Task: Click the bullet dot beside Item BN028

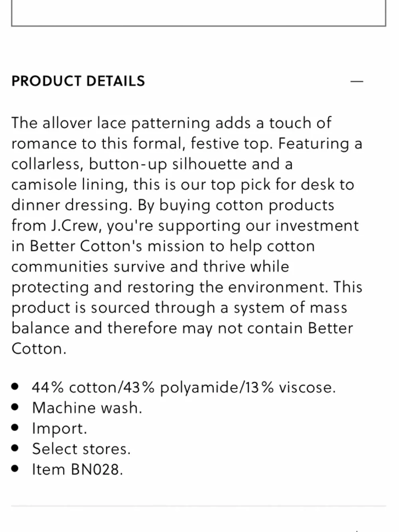Action: (x=16, y=469)
